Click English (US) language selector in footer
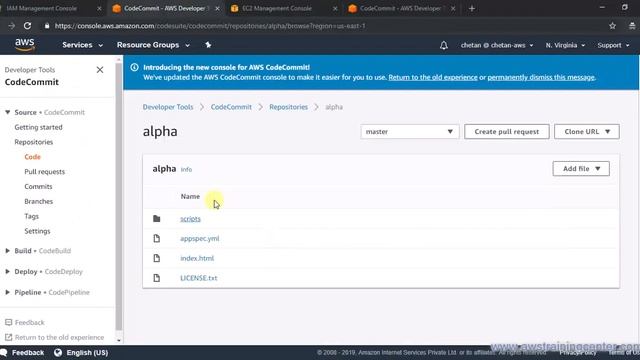 coord(87,353)
